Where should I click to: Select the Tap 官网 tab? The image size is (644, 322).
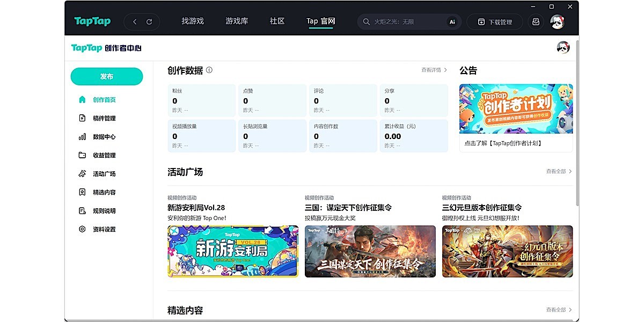click(320, 21)
